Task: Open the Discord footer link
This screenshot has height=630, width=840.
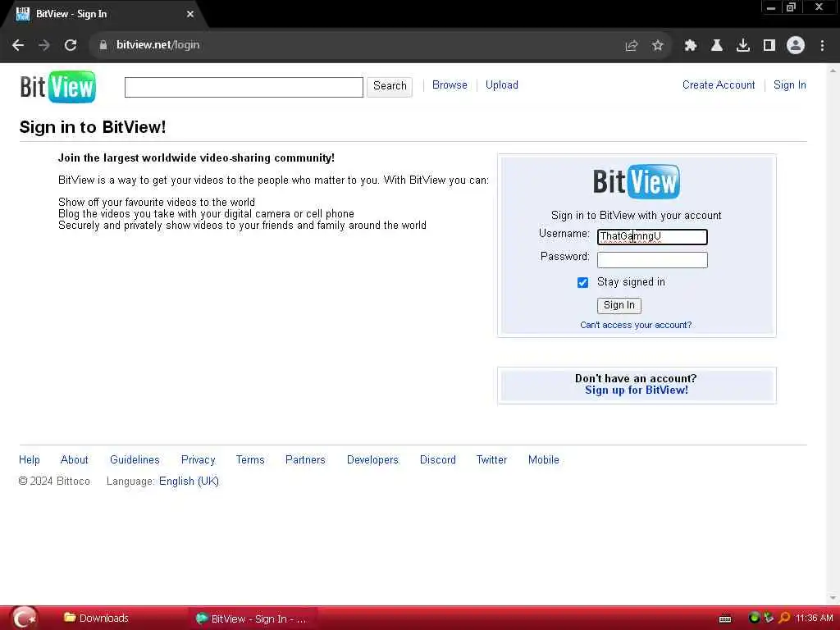Action: (438, 460)
